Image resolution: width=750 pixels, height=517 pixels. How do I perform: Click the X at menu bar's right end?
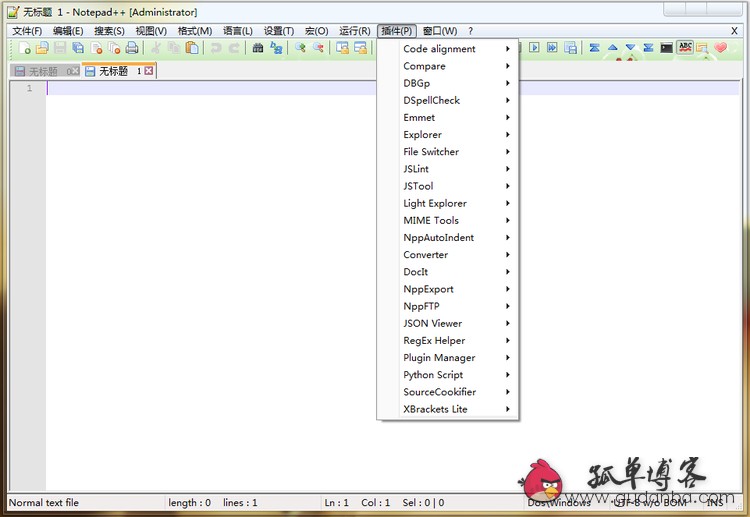click(734, 31)
